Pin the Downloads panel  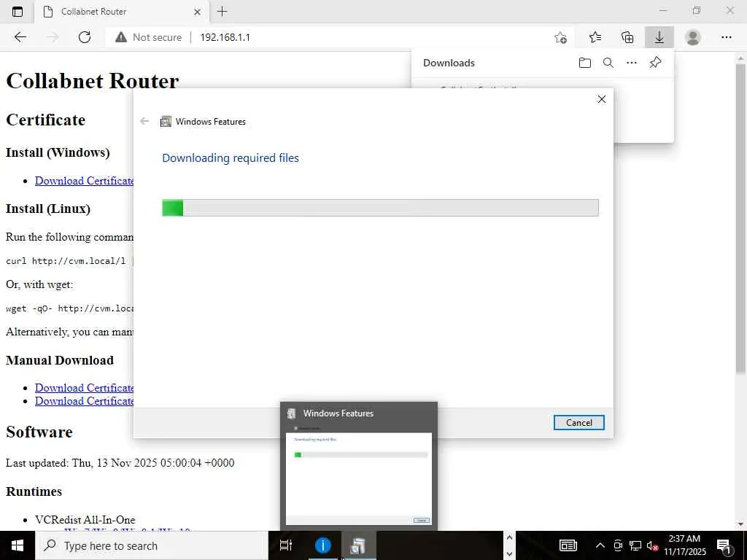[x=656, y=63]
